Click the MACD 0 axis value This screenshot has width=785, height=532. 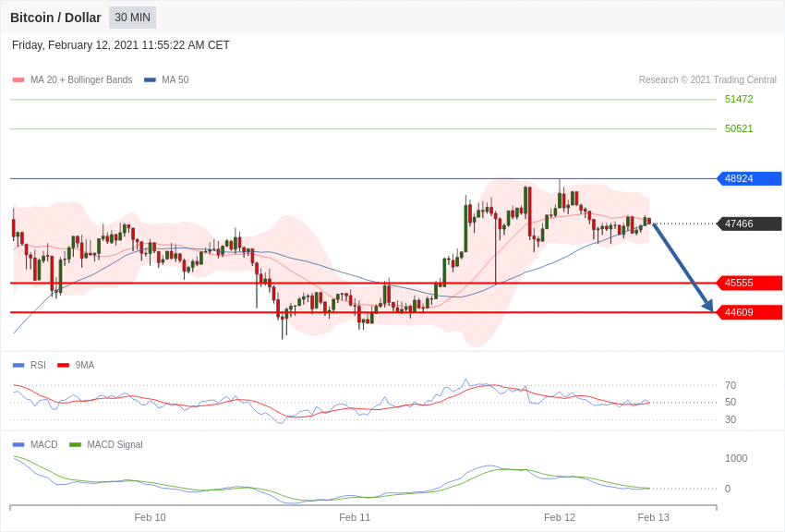728,489
